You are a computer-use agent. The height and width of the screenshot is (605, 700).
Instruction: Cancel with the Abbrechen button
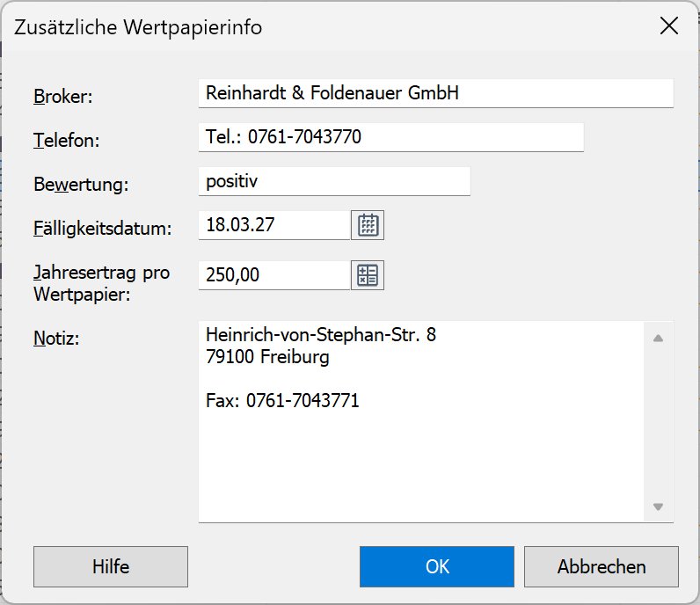(602, 567)
